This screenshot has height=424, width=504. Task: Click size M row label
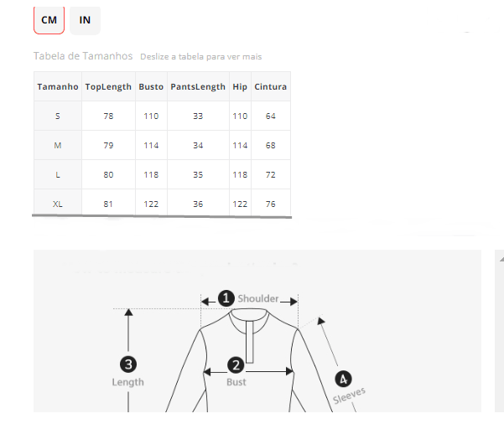[58, 146]
